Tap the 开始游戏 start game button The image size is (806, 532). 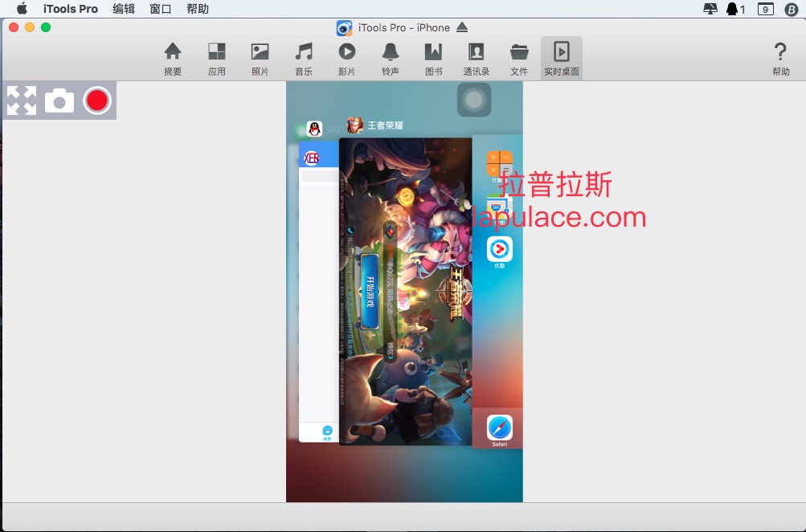[370, 292]
